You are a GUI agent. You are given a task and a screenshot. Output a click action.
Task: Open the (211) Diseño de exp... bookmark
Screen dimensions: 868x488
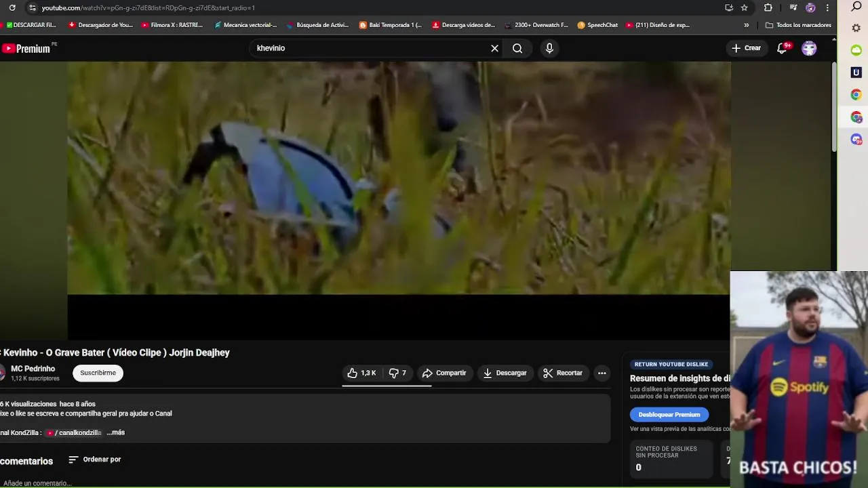658,25
